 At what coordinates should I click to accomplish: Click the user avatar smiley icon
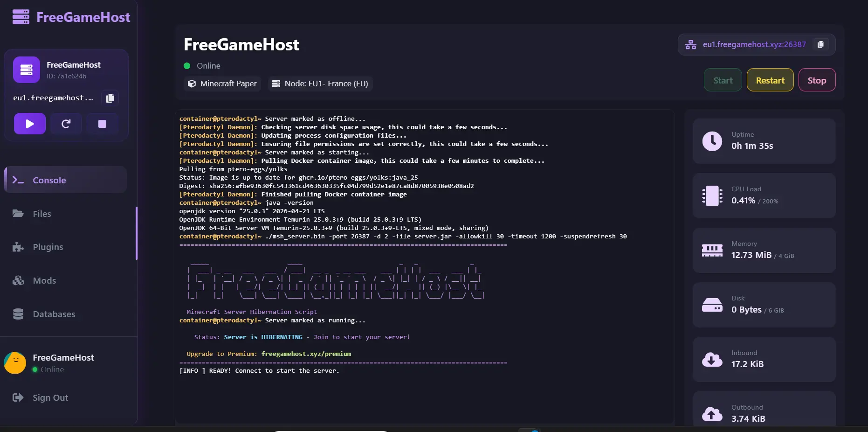click(x=15, y=363)
